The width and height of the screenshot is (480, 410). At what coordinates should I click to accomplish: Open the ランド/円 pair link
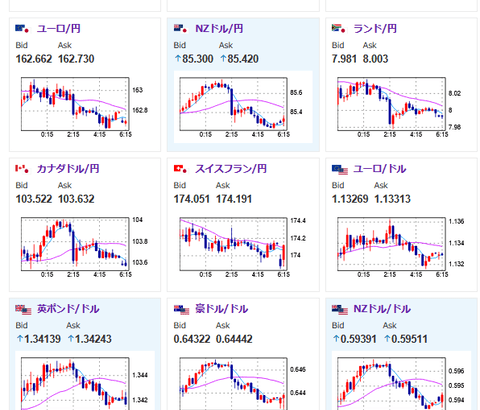coord(375,29)
